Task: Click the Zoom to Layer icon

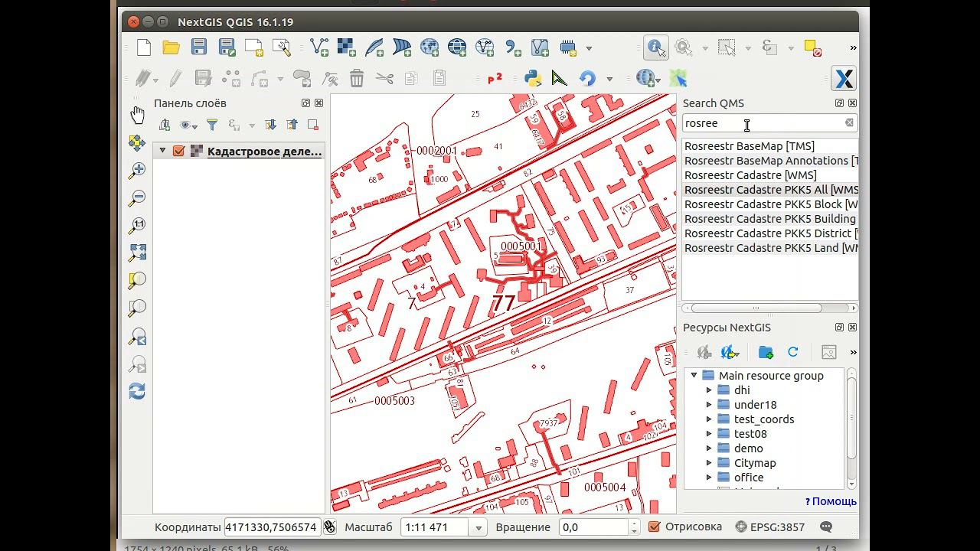Action: click(x=137, y=308)
